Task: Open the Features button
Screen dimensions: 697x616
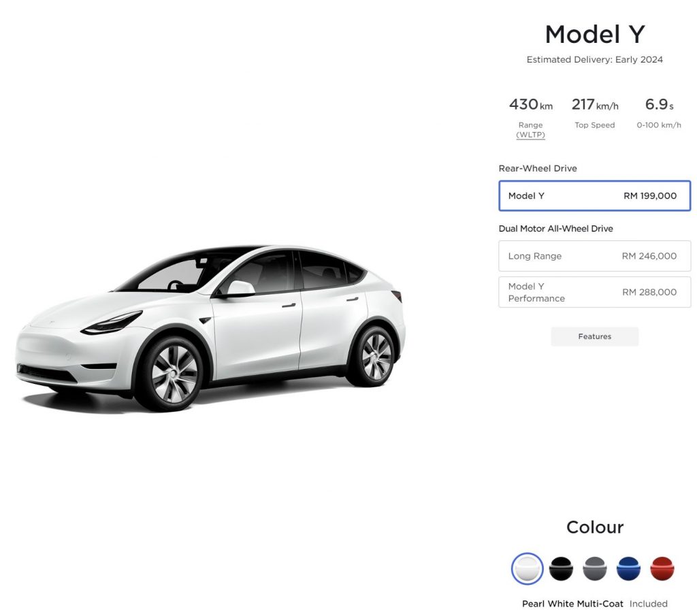Action: pyautogui.click(x=595, y=336)
